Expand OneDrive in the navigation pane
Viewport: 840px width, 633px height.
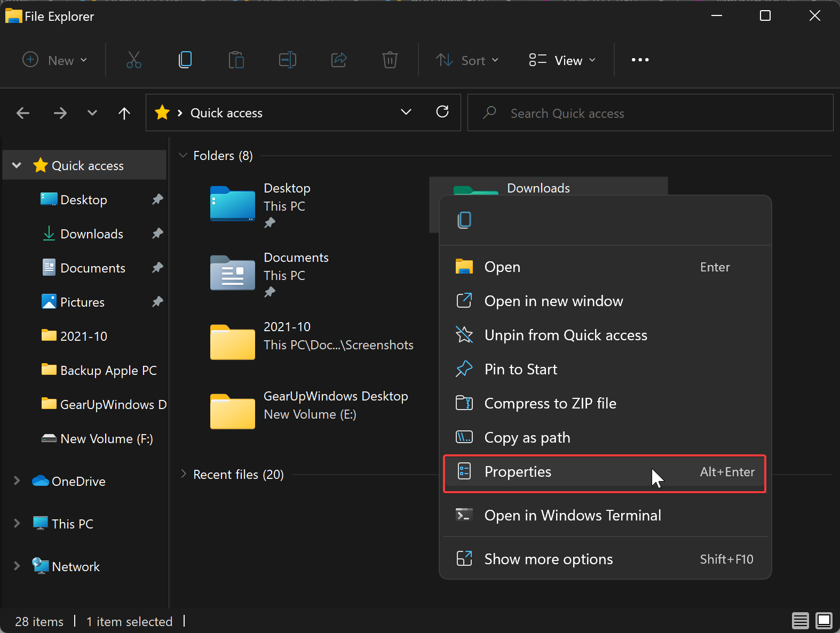point(17,480)
